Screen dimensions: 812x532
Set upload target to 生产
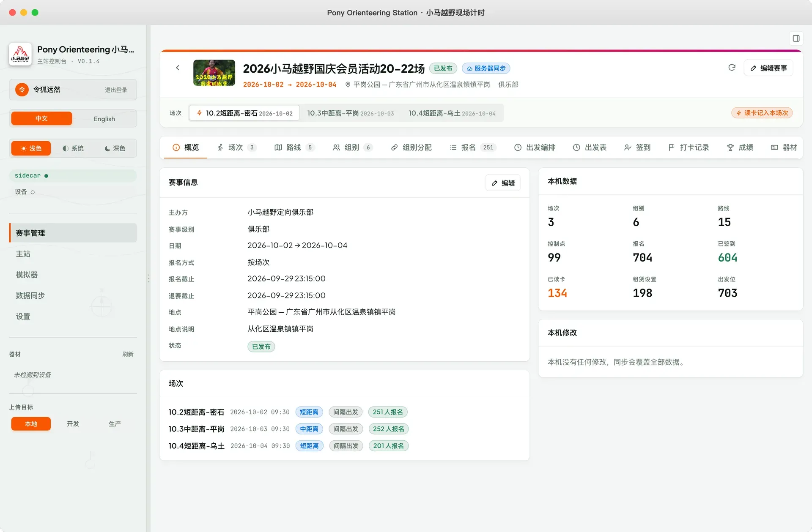[115, 424]
